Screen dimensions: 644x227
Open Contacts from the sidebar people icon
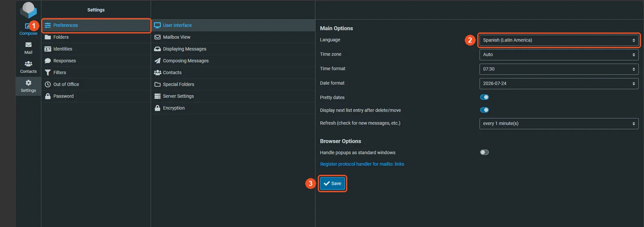pos(28,64)
